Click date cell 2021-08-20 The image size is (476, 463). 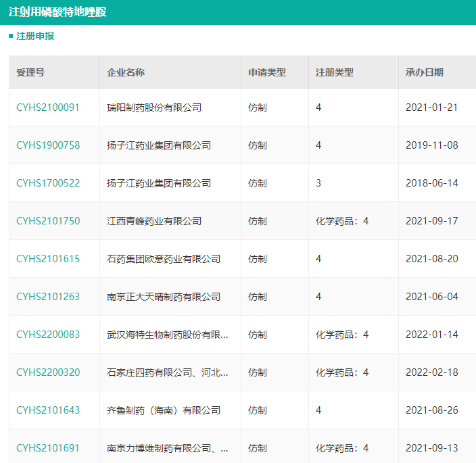coord(432,259)
